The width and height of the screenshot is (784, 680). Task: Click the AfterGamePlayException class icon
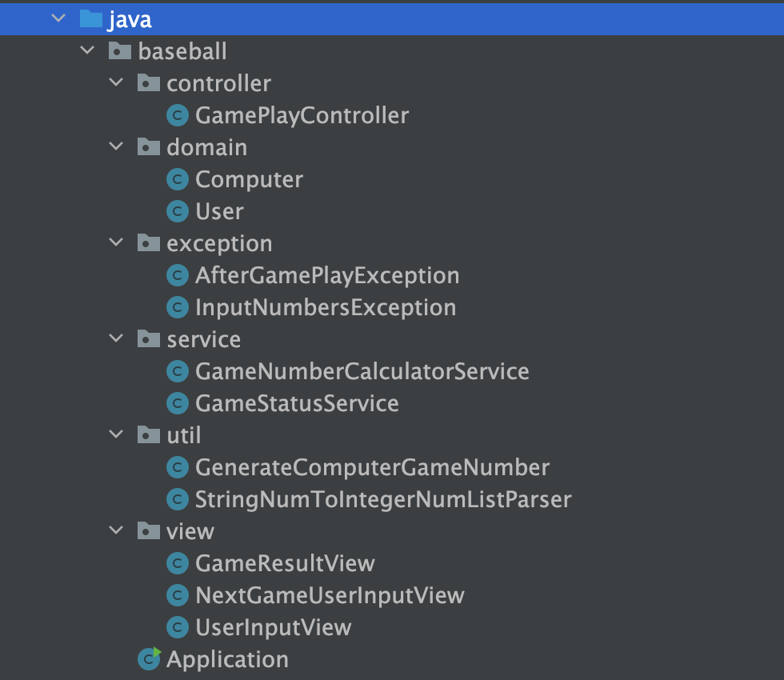[x=178, y=275]
